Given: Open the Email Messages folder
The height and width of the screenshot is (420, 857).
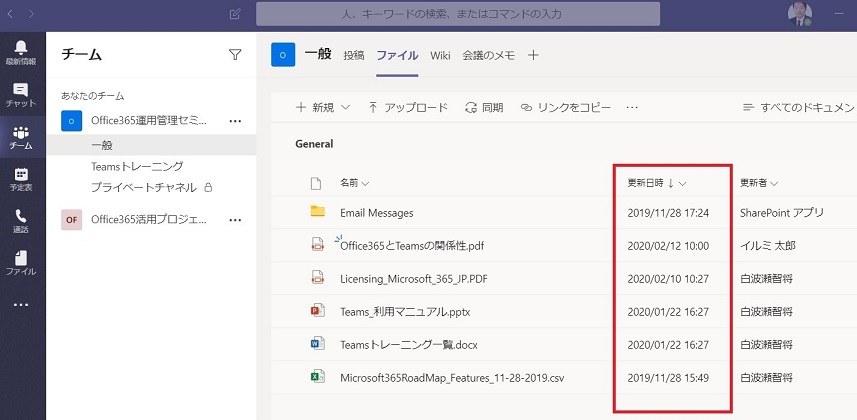Looking at the screenshot, I should (x=377, y=213).
